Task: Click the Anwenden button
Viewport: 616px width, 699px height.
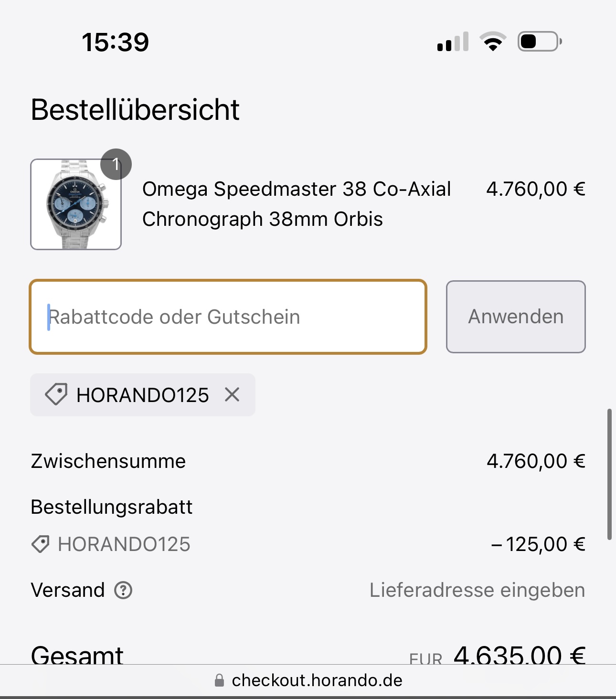Action: [x=516, y=317]
